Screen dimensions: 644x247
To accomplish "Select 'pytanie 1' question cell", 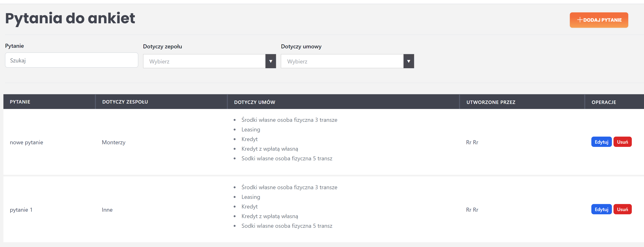I will pyautogui.click(x=21, y=210).
